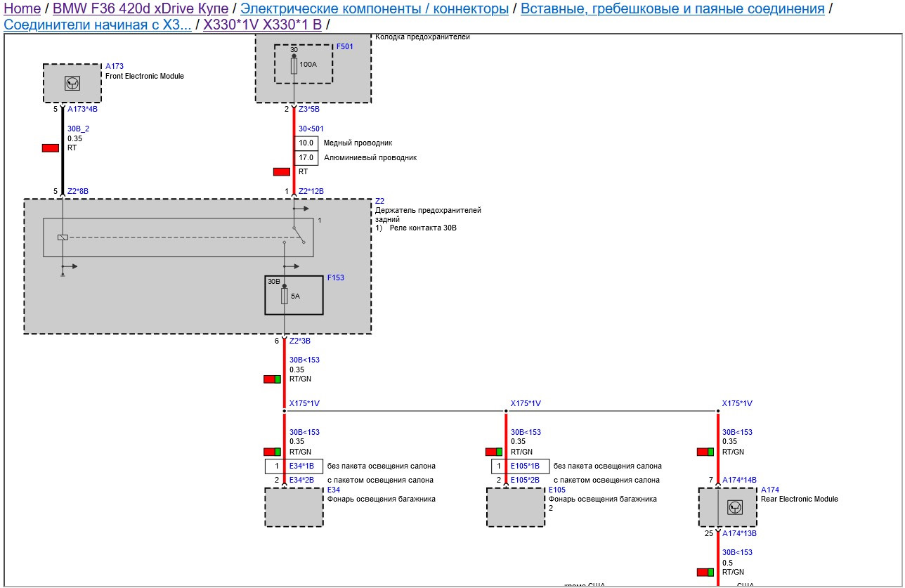
Task: Open connector A174*13B label
Action: point(740,533)
